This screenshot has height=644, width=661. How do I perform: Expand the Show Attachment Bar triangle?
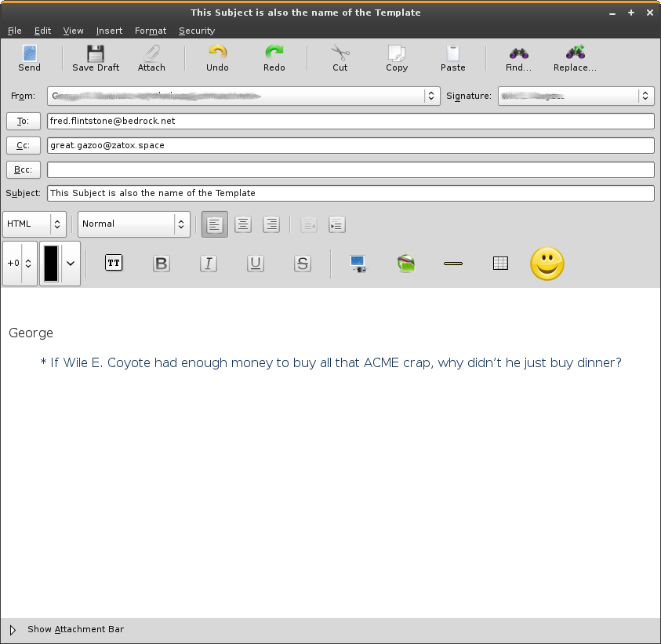click(13, 630)
